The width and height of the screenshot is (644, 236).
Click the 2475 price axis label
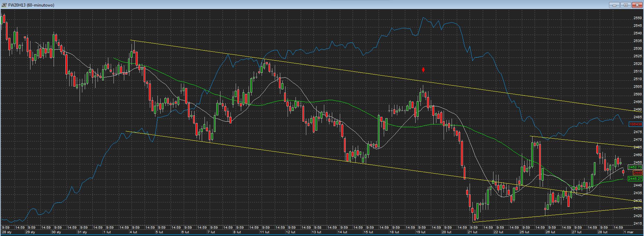click(x=637, y=132)
